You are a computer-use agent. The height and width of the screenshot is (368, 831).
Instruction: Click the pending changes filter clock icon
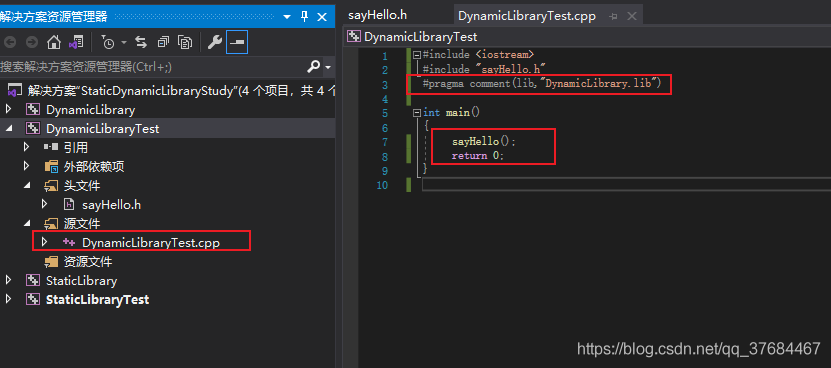click(x=108, y=42)
